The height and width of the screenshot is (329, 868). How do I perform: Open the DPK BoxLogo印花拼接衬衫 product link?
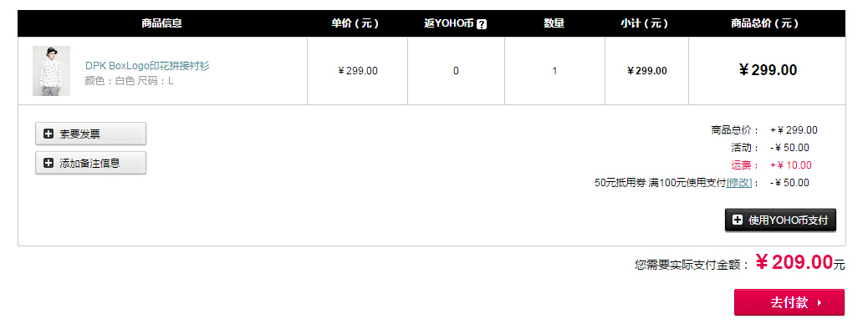coord(147,66)
